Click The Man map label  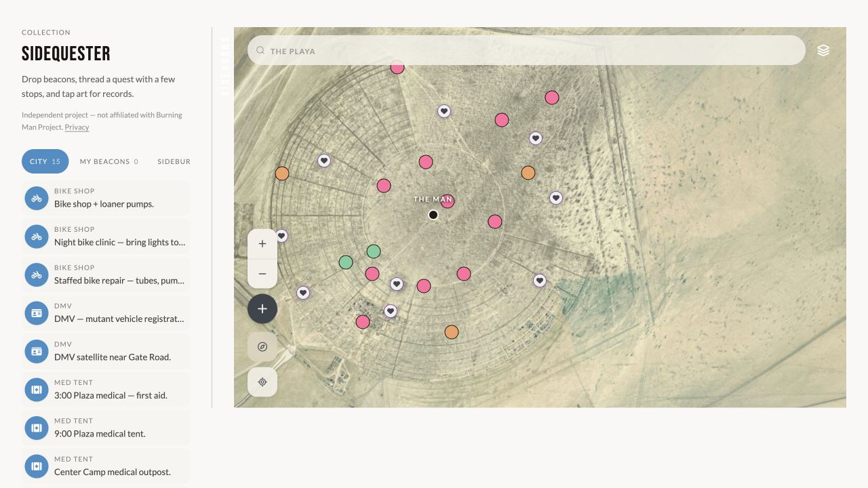433,199
